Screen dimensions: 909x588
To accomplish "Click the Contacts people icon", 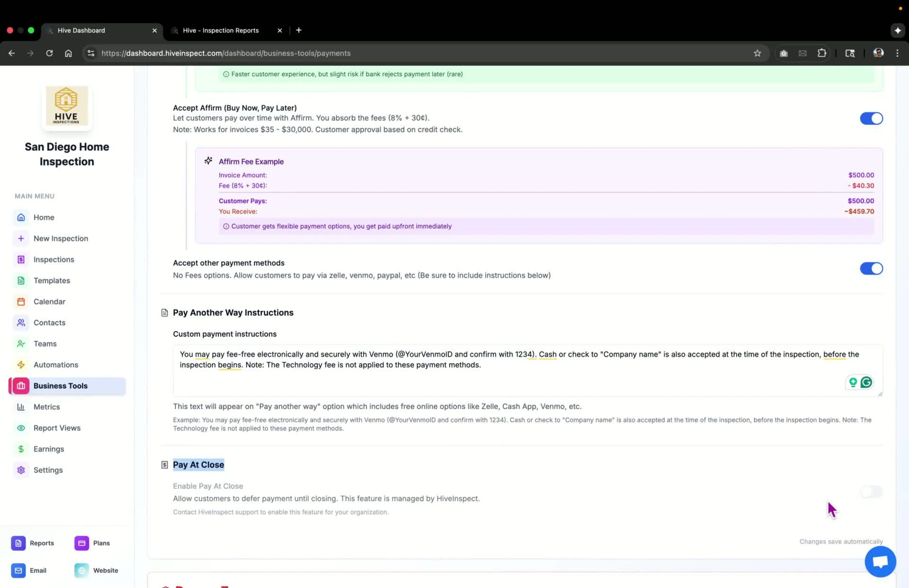I will click(21, 323).
